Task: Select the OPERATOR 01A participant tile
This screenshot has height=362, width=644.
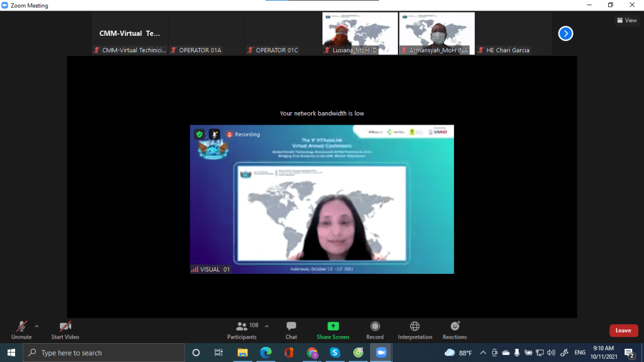Action: coord(206,33)
